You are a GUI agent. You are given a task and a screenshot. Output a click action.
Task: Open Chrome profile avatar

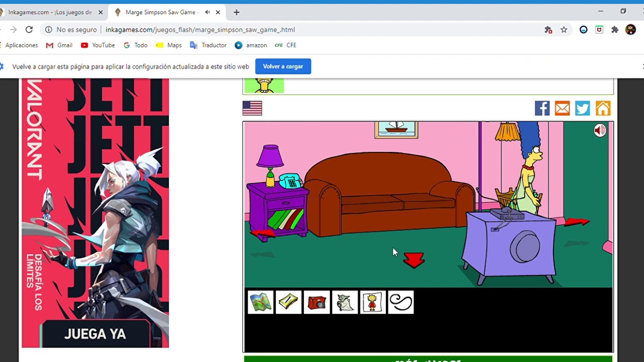(x=630, y=30)
